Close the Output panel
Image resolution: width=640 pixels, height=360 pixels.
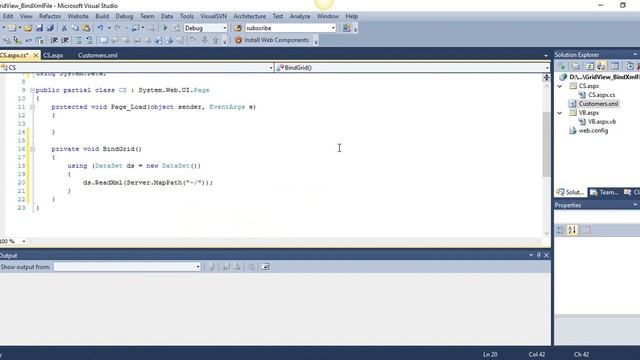pyautogui.click(x=547, y=255)
